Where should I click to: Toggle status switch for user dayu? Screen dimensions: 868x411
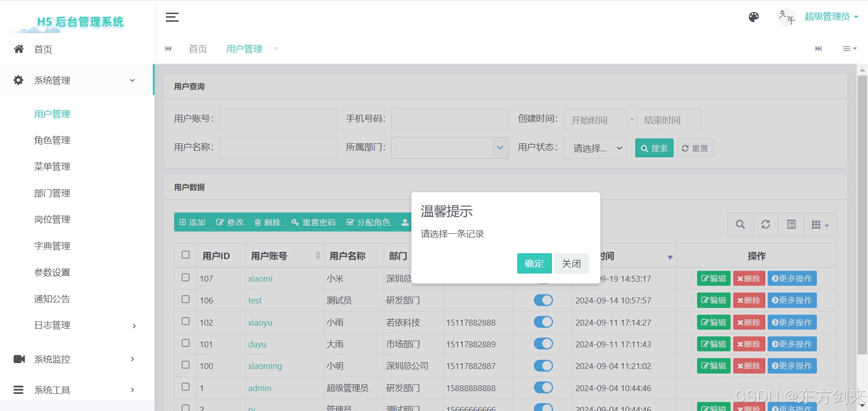(543, 344)
